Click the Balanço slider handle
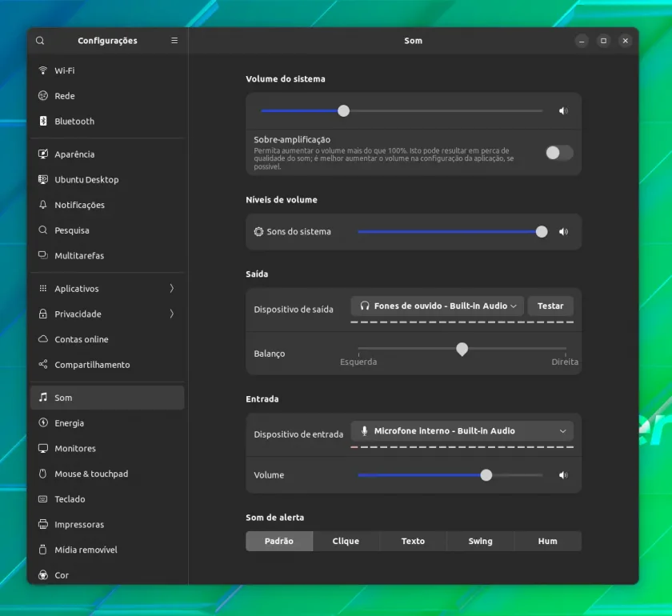Screen dimensions: 672x616 (462, 349)
